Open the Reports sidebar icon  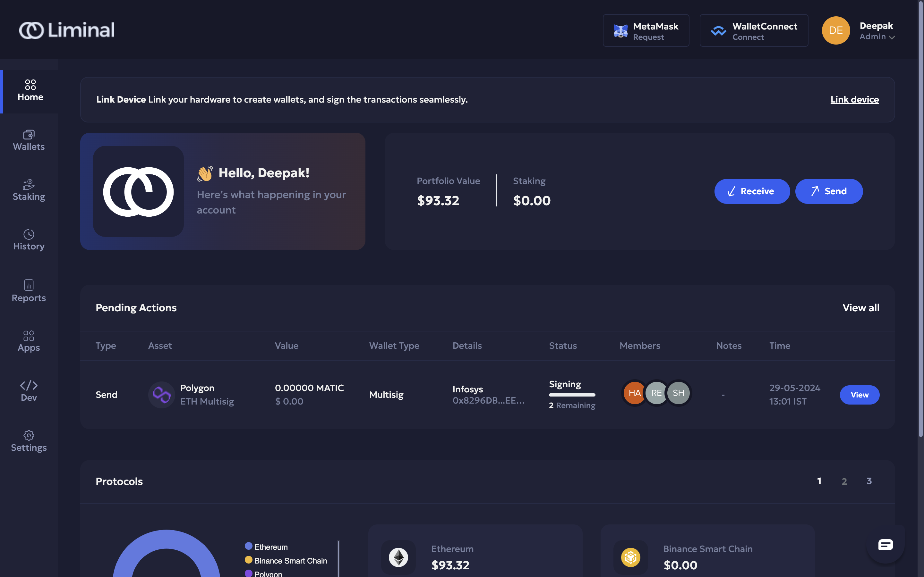29,285
